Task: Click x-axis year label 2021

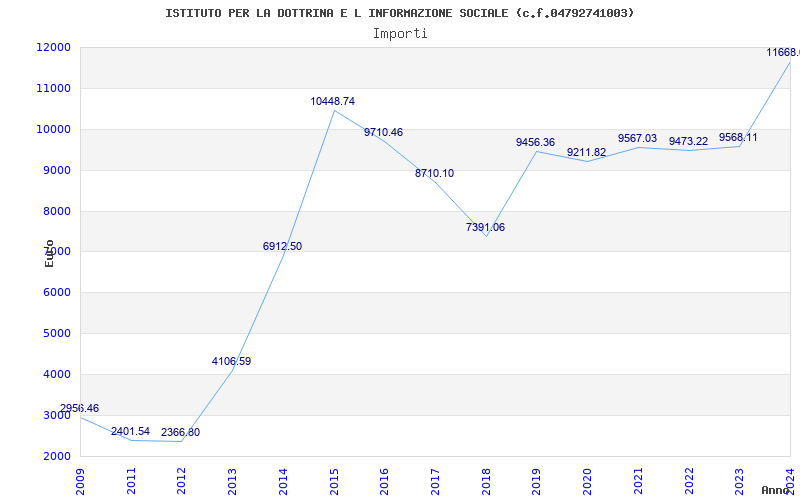Action: [638, 481]
